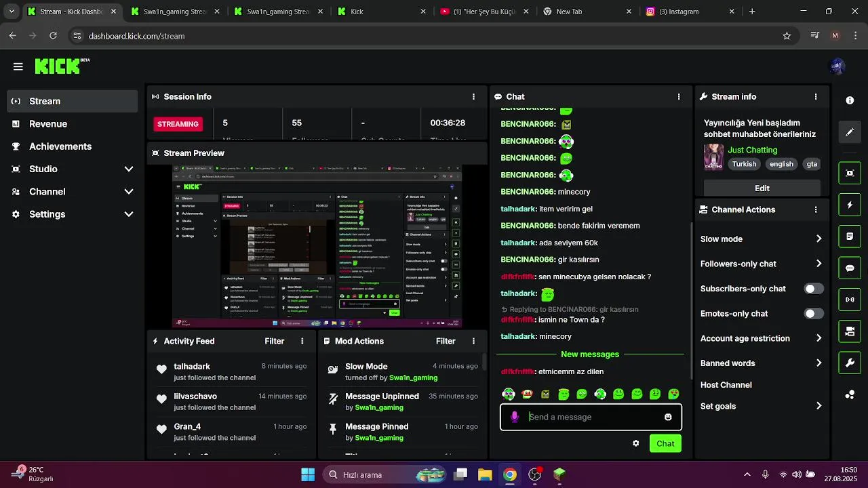868x488 pixels.
Task: Open the emoji picker smiley icon
Action: [668, 417]
